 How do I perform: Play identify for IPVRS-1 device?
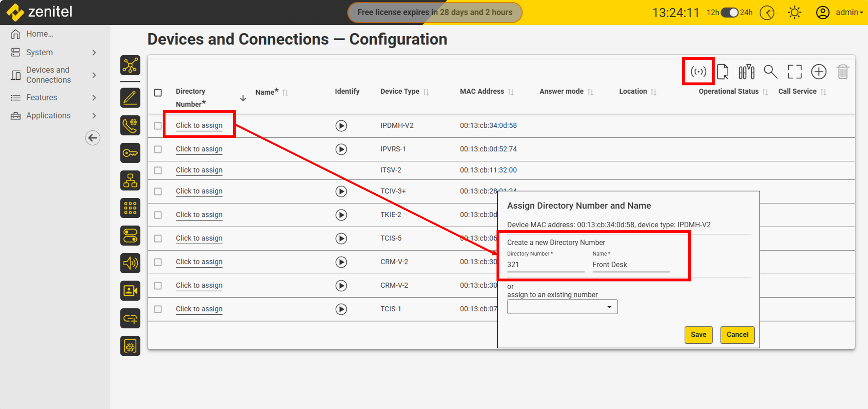[341, 149]
